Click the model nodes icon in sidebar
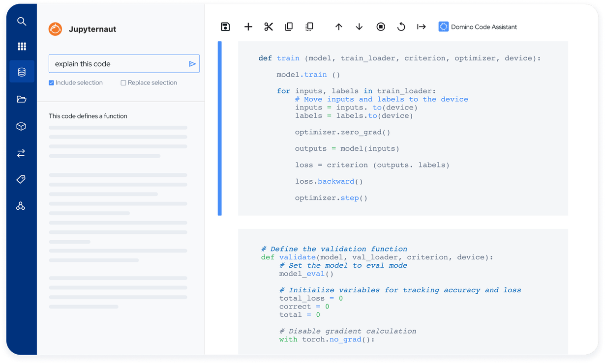 pos(21,206)
